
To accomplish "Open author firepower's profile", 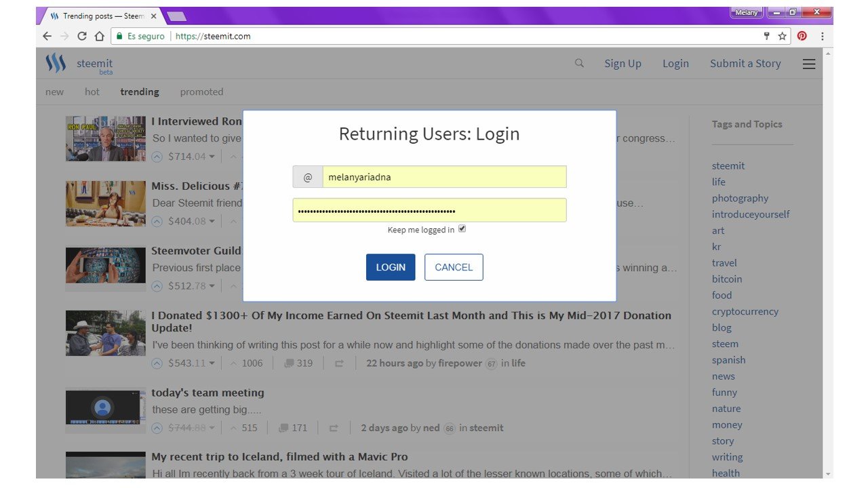I will click(460, 363).
